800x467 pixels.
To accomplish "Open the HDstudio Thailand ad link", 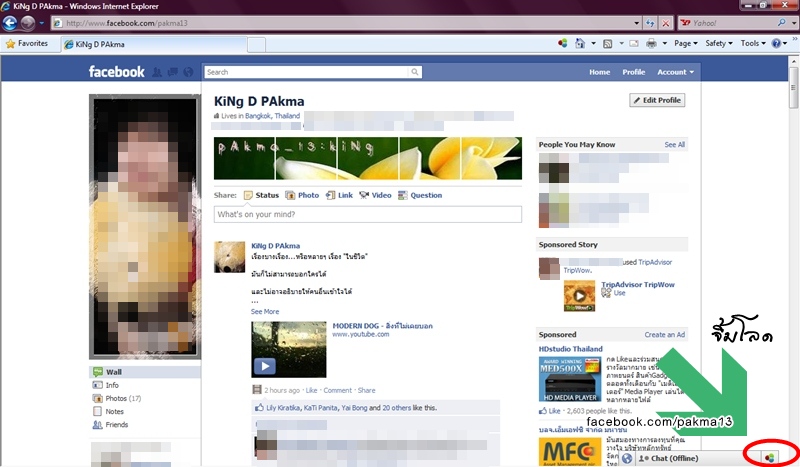I will tap(570, 349).
